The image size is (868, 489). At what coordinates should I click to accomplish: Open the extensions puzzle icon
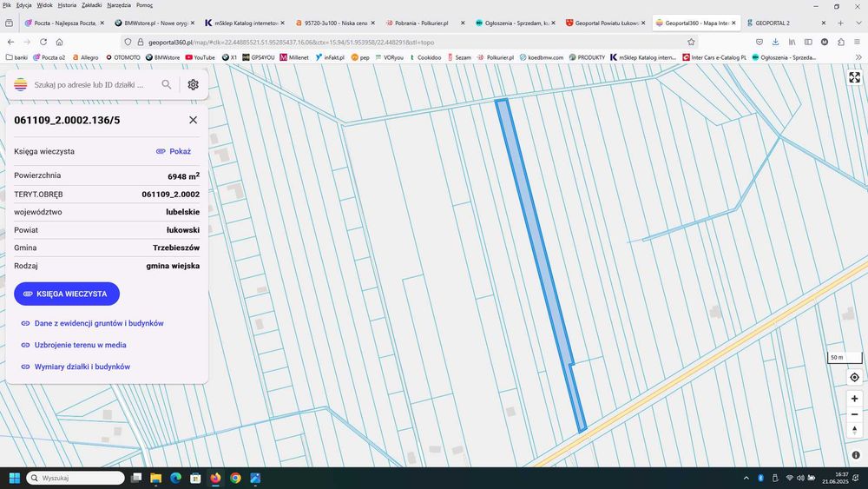click(841, 42)
